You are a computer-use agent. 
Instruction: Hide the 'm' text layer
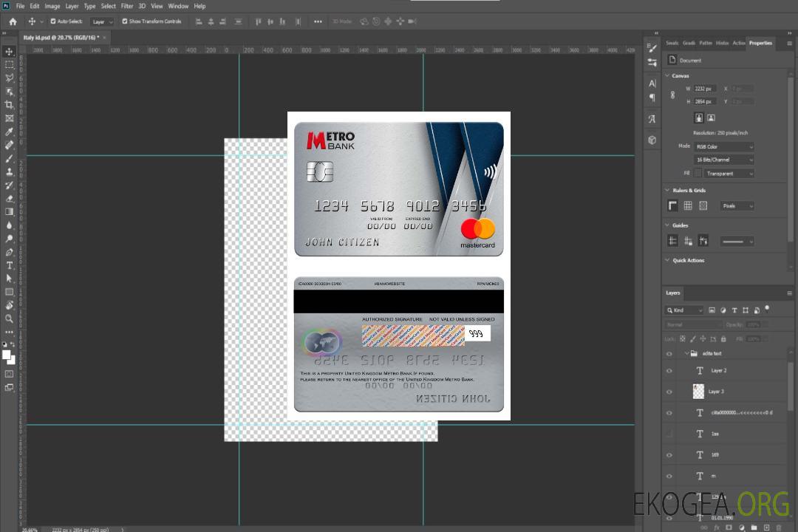pos(669,476)
